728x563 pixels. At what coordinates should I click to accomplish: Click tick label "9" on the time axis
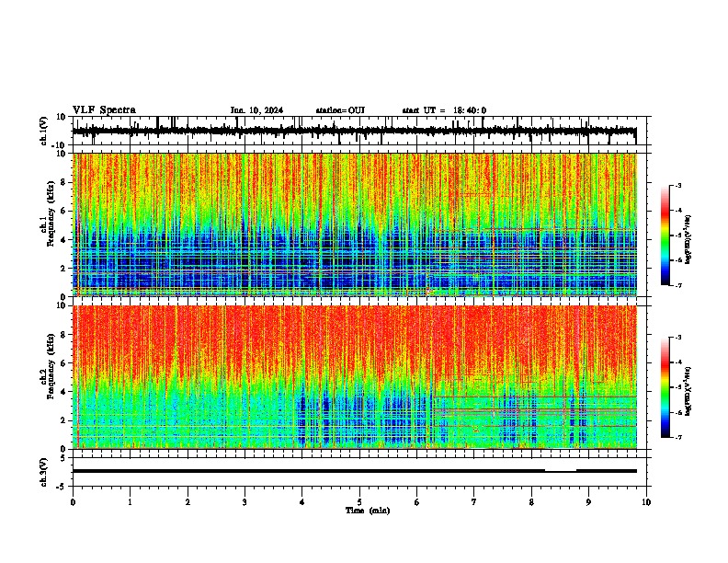tap(588, 502)
